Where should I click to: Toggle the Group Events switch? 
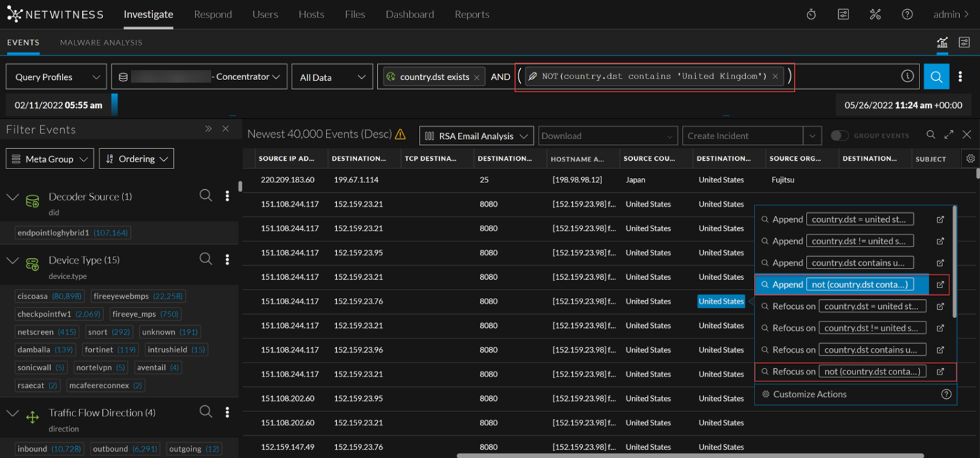(x=839, y=136)
